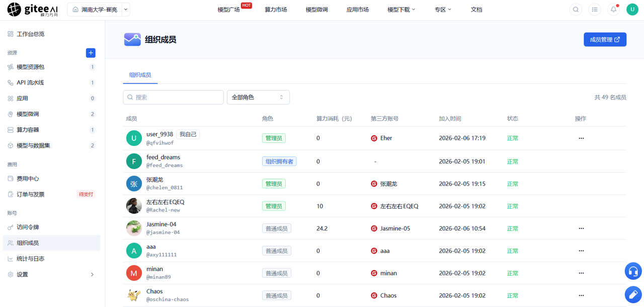
Task: Click the 组织拥有者 role tag
Action: 279,161
